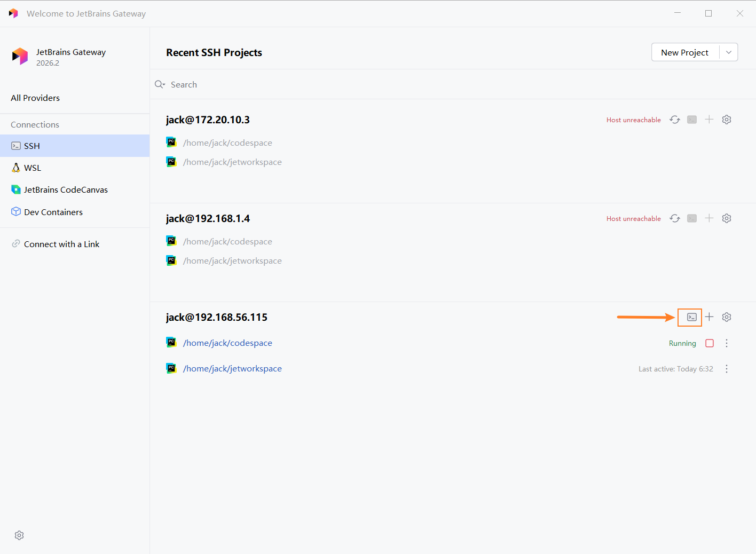Expand the New Project dropdown arrow
This screenshot has height=554, width=756.
[x=729, y=52]
